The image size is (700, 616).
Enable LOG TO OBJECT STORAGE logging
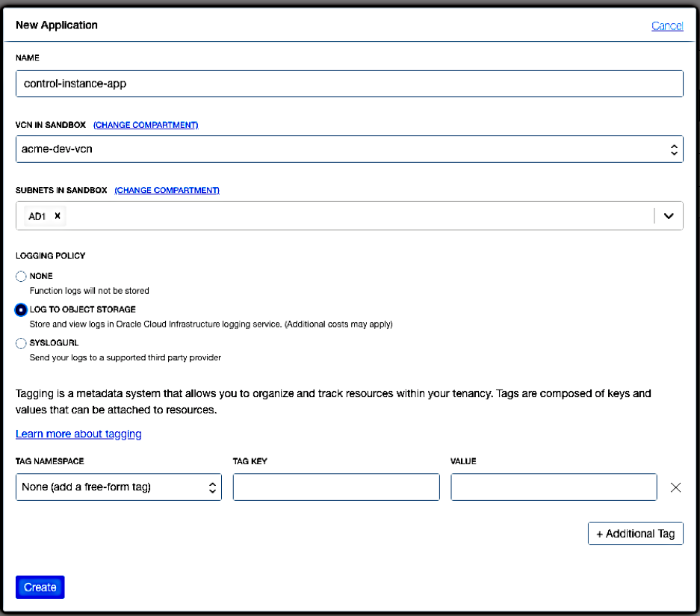click(21, 309)
